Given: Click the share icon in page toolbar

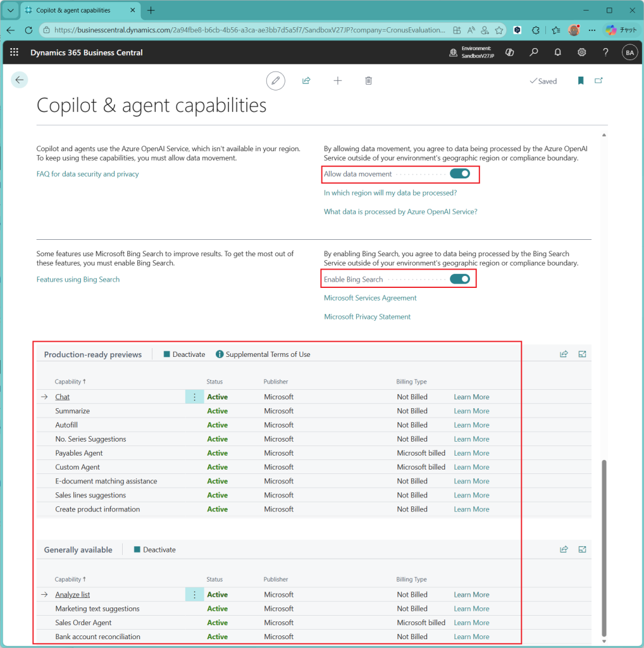Looking at the screenshot, I should click(x=306, y=81).
